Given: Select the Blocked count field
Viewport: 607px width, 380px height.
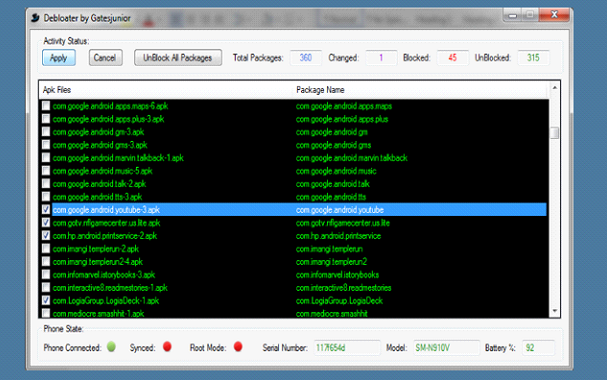Looking at the screenshot, I should (453, 58).
